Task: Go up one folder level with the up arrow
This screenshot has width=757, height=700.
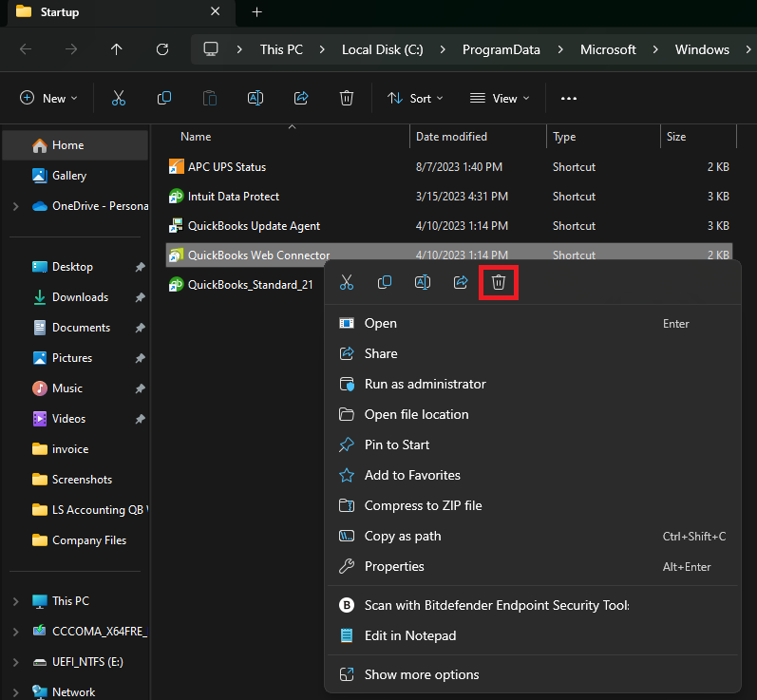Action: coord(116,49)
